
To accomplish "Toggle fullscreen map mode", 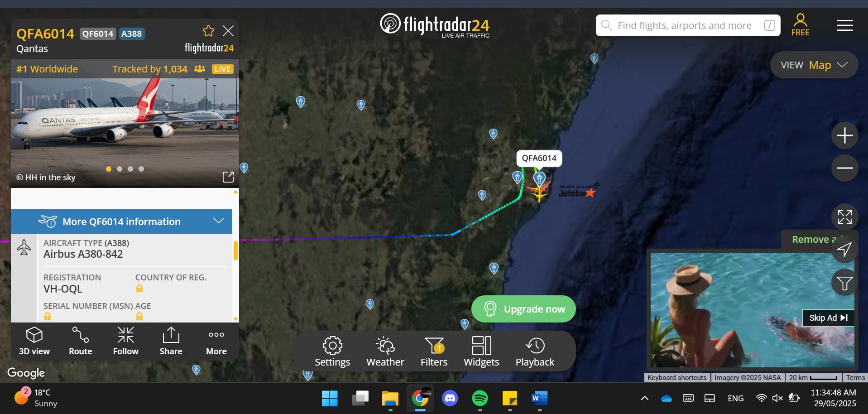I will pos(844,217).
